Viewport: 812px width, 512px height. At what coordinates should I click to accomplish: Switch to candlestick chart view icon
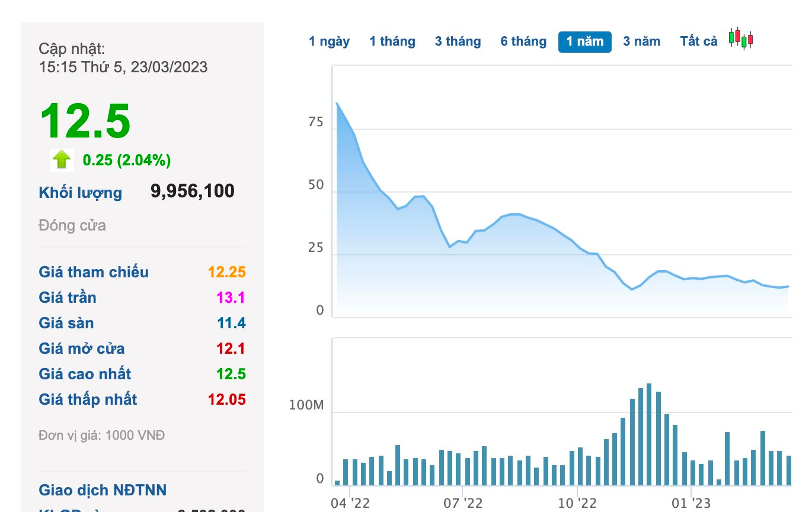pos(741,39)
